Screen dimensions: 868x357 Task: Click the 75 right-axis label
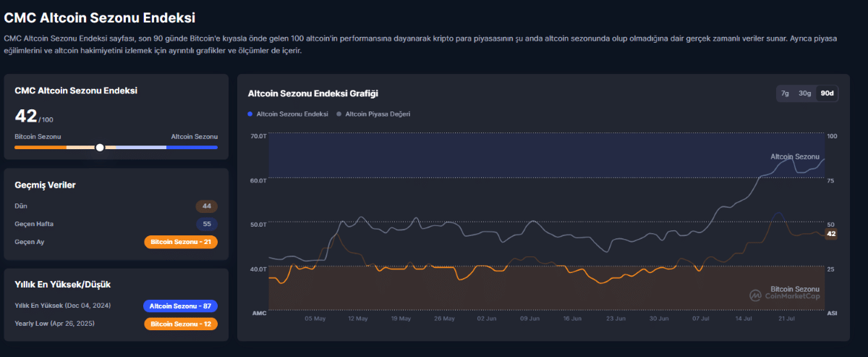pyautogui.click(x=831, y=180)
